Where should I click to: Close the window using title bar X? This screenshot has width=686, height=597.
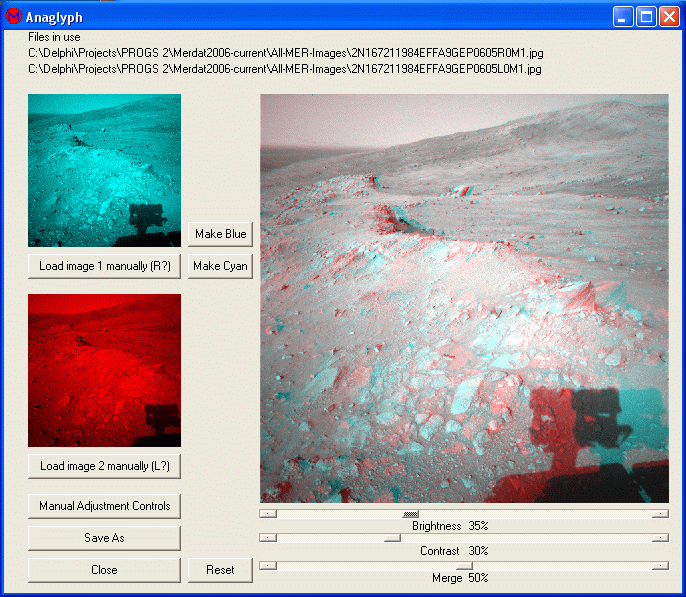click(x=669, y=17)
